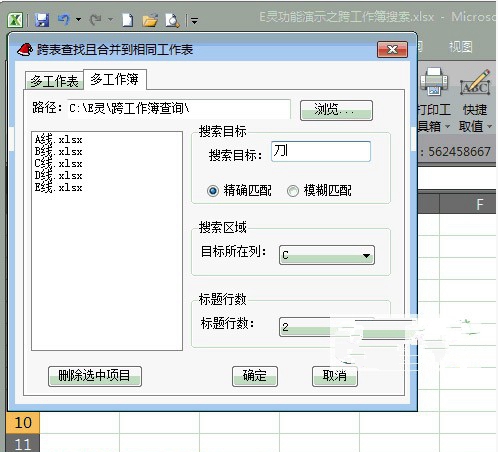The width and height of the screenshot is (498, 452).
Task: Click the Open folder icon
Action: [x=150, y=20]
